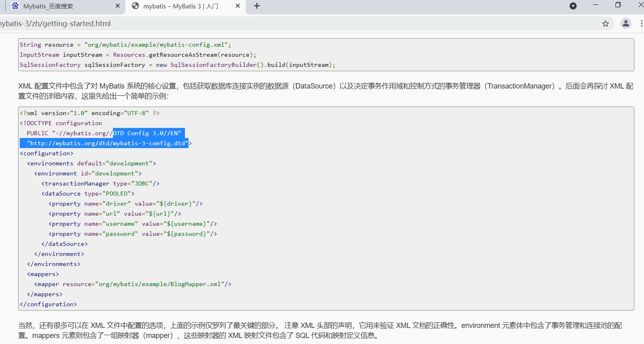Click the closing </environments> tag
The height and width of the screenshot is (344, 644).
point(54,264)
